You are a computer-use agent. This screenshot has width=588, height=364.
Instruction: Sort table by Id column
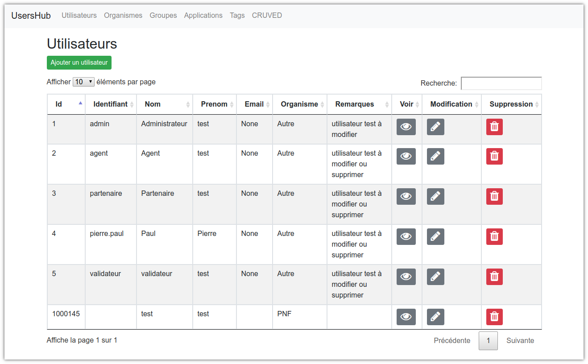click(x=66, y=104)
